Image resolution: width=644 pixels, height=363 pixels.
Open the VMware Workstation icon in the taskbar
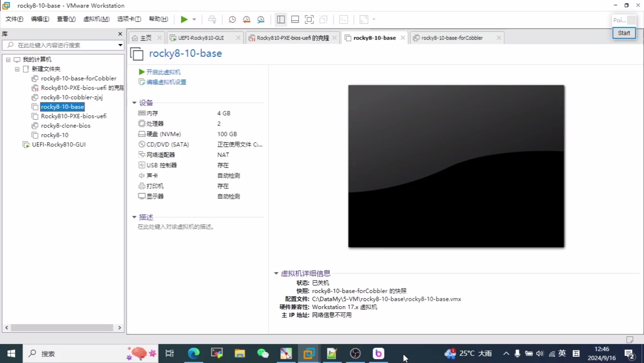tap(309, 353)
